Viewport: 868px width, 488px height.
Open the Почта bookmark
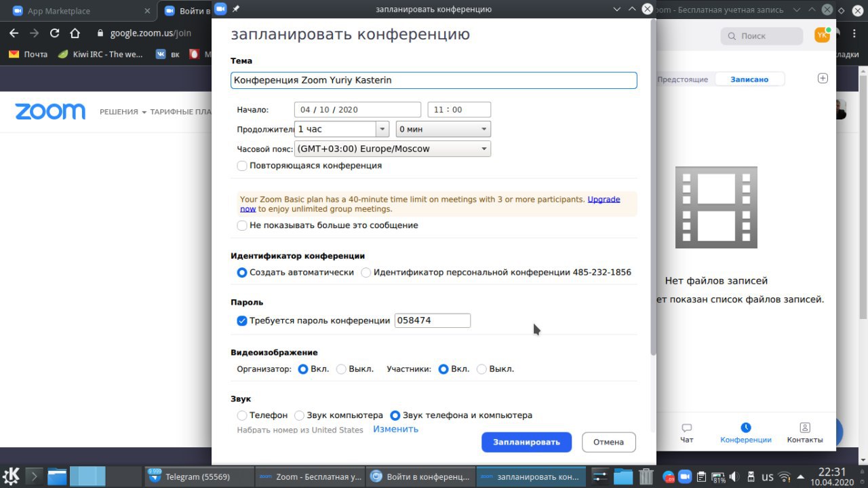(28, 54)
